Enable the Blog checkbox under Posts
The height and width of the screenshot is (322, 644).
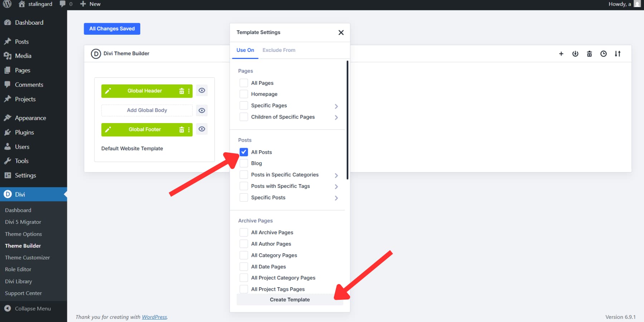point(244,163)
